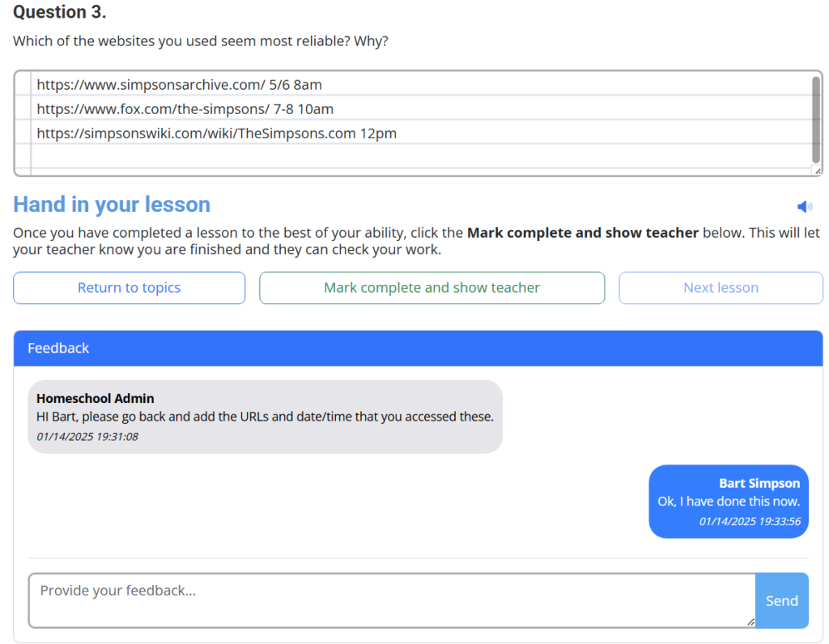Select Bart Simpson's reply bubble
This screenshot has height=644, width=829.
coord(729,502)
